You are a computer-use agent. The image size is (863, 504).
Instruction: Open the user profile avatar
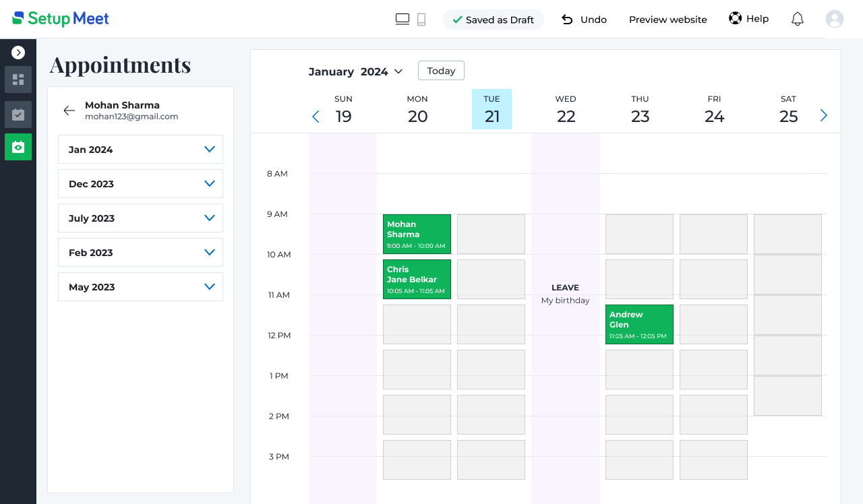pyautogui.click(x=834, y=19)
